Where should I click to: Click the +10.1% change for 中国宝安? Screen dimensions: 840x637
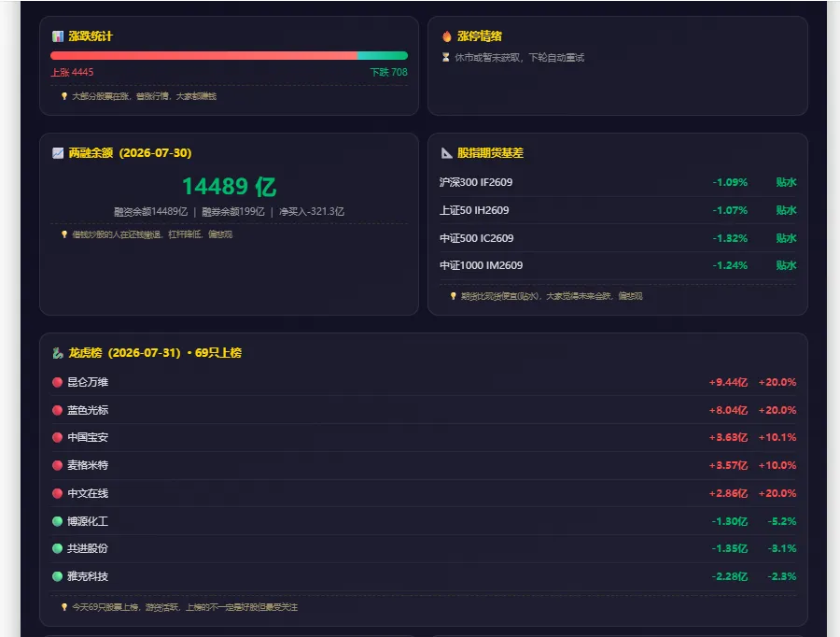coord(777,437)
